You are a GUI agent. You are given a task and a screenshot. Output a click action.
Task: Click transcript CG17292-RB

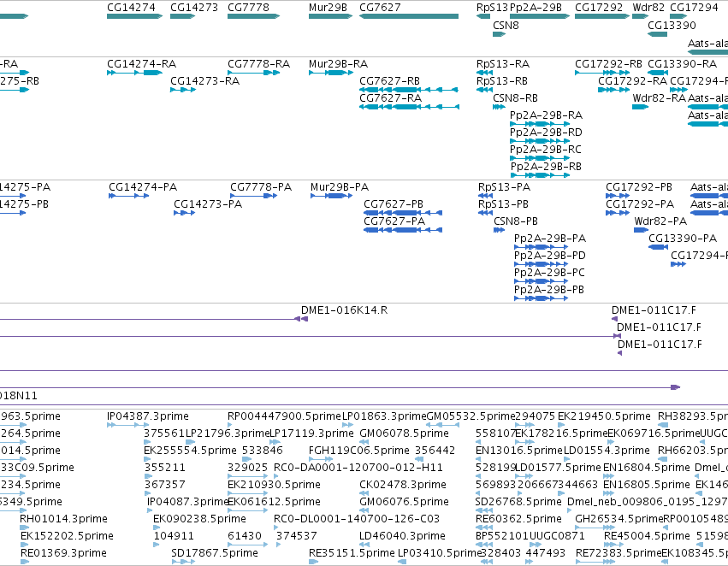602,73
